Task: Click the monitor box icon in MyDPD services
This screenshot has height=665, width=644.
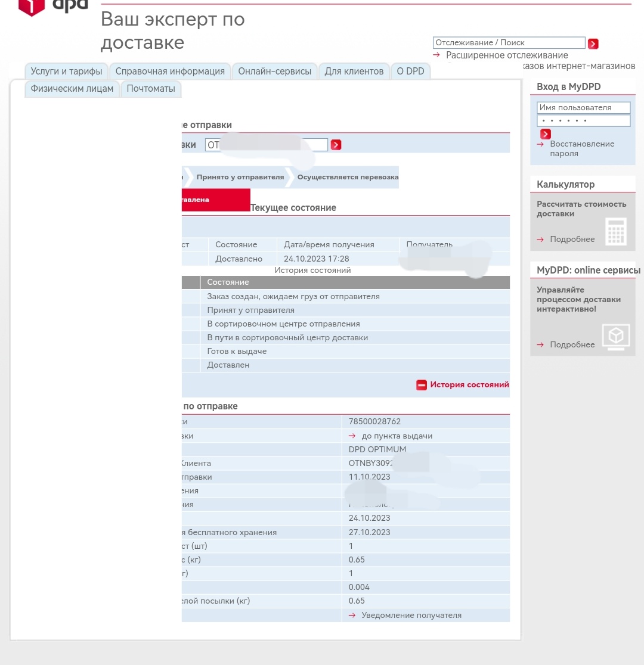Action: click(x=615, y=336)
